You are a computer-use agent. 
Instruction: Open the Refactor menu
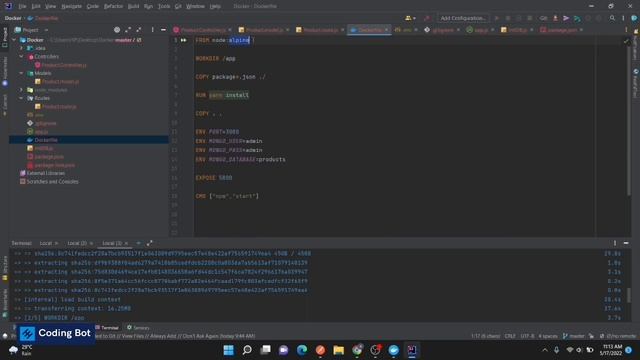[113, 6]
